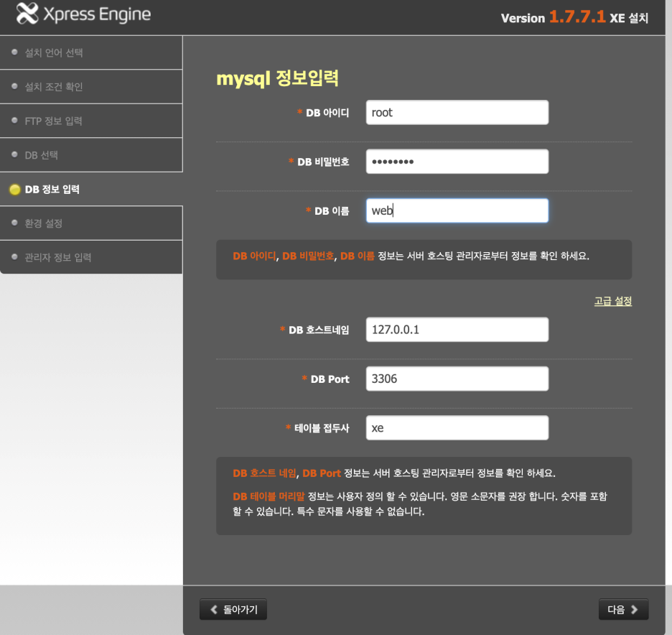The image size is (672, 635).
Task: Proceed with the 다음 button
Action: point(623,609)
